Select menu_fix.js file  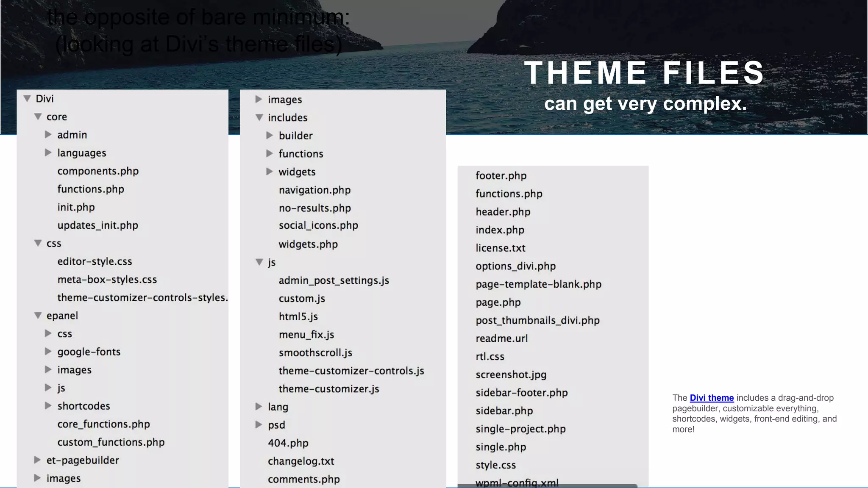click(306, 335)
